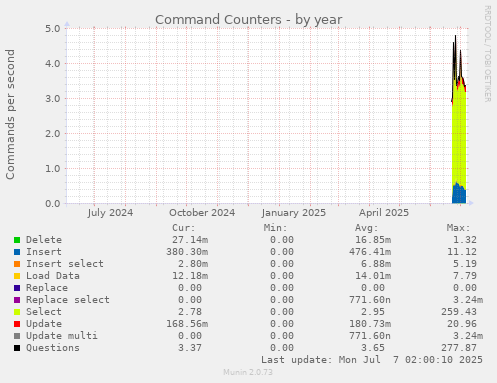Viewport: 497px width, 383px height.
Task: Click the 'July 2024' axis label
Action: point(110,213)
